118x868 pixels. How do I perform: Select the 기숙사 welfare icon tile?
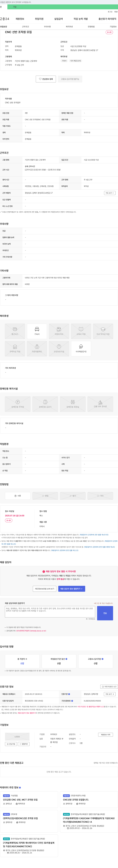point(37,331)
